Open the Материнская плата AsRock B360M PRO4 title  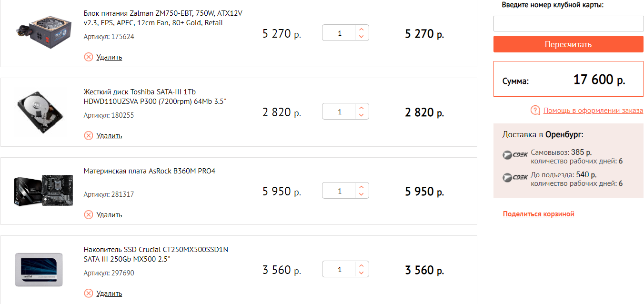(x=150, y=171)
